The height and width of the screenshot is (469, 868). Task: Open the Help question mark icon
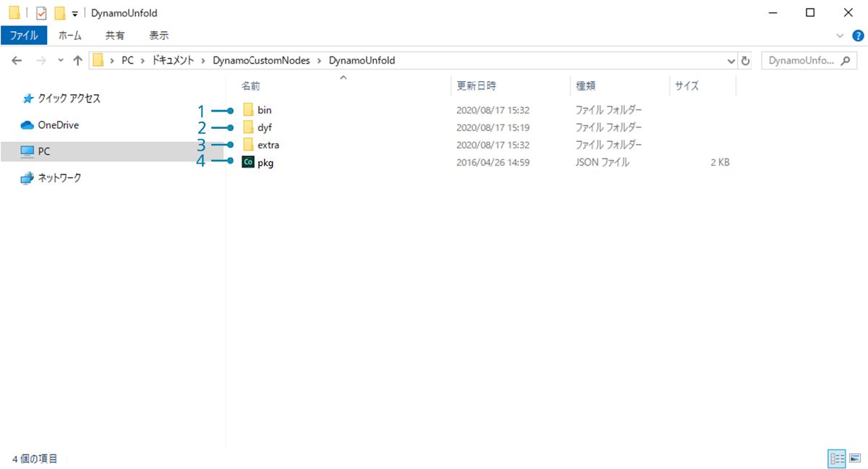tap(859, 35)
